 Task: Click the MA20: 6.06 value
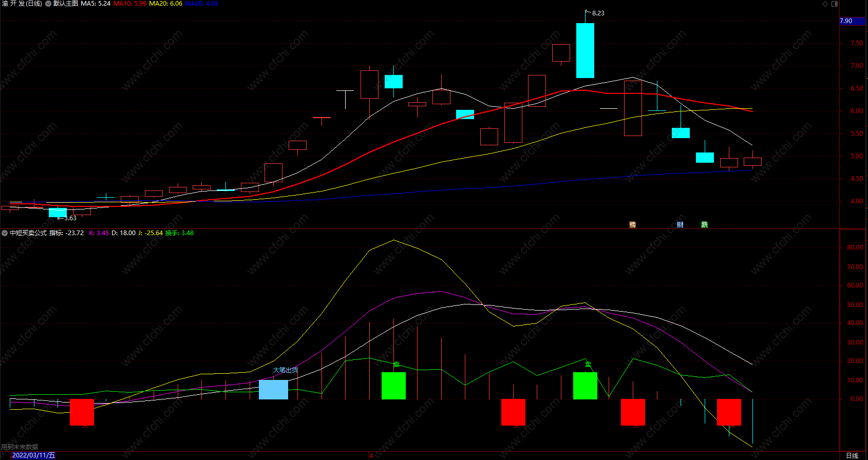pyautogui.click(x=166, y=4)
